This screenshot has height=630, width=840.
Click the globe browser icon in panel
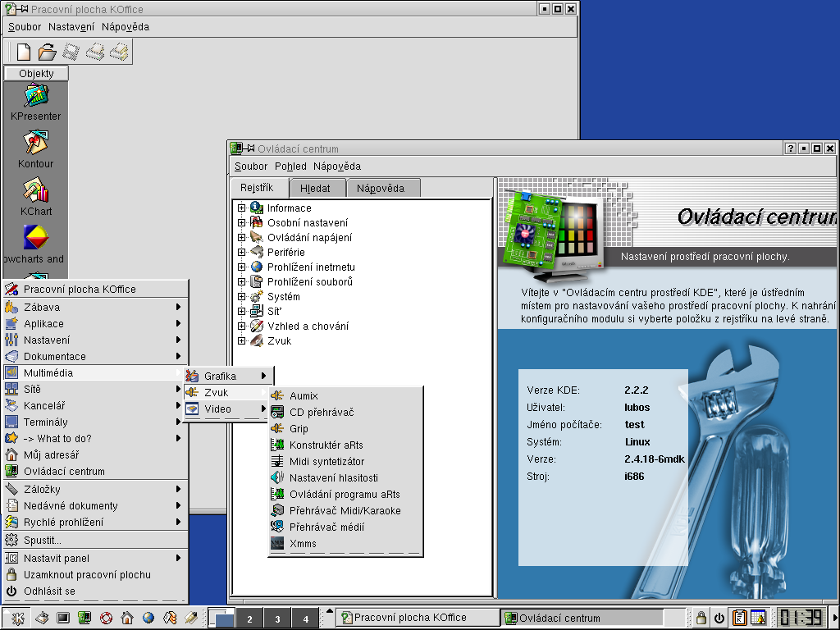tap(148, 619)
